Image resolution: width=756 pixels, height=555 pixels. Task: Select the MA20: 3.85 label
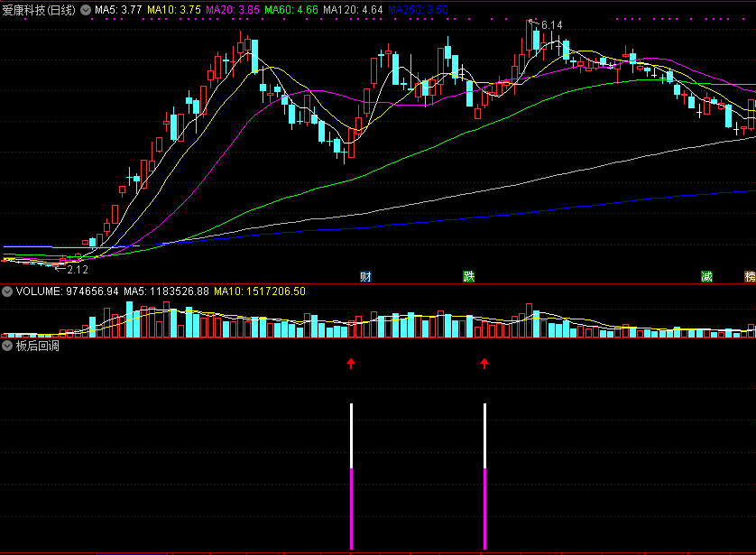[x=233, y=10]
